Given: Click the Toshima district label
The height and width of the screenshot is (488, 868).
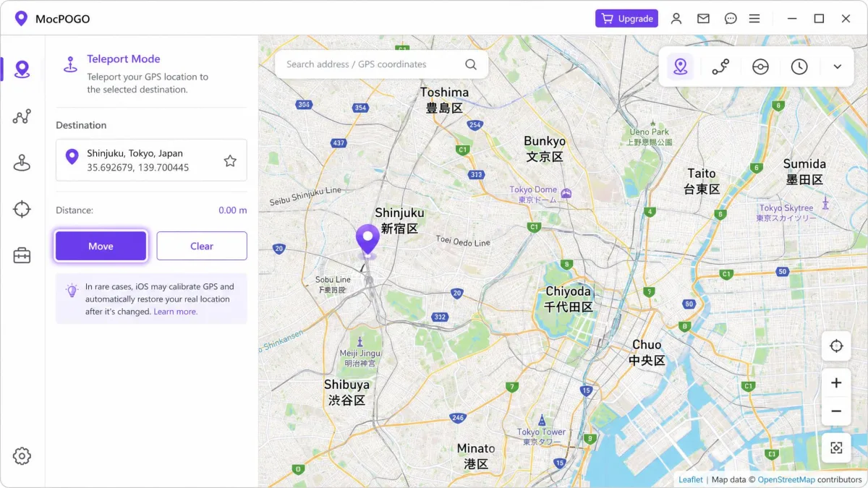Looking at the screenshot, I should [444, 100].
